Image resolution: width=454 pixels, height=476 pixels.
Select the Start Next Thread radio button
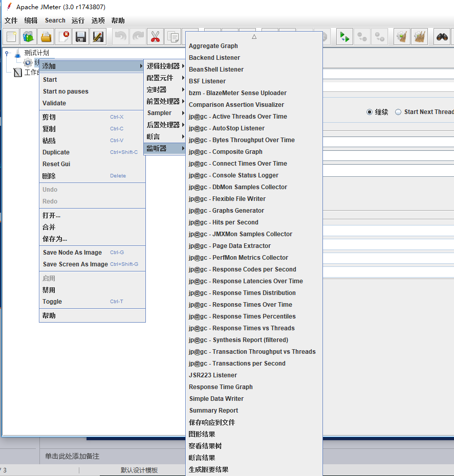(x=398, y=112)
